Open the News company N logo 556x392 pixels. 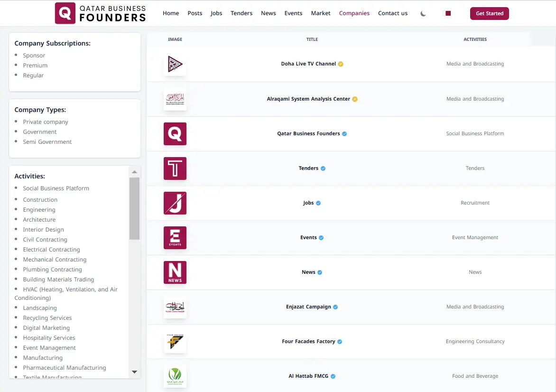[175, 272]
